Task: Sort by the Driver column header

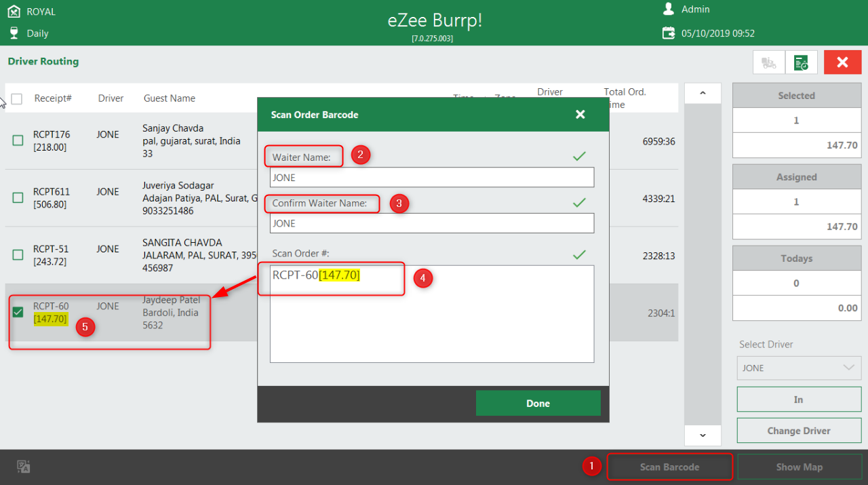Action: tap(111, 98)
